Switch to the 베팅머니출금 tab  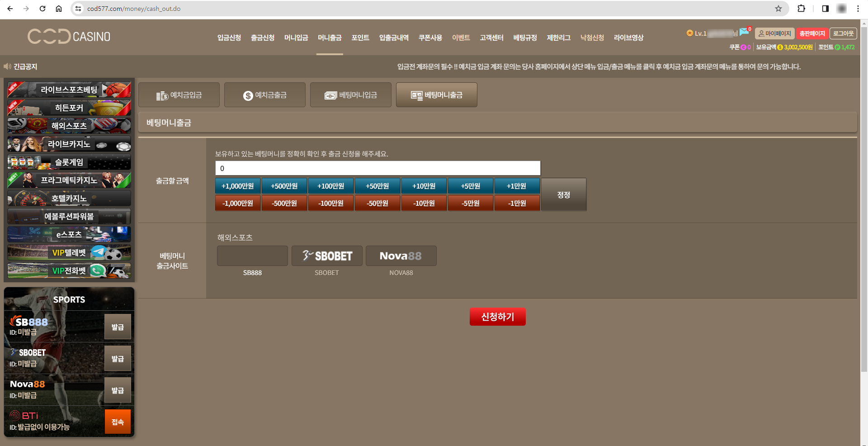[437, 95]
